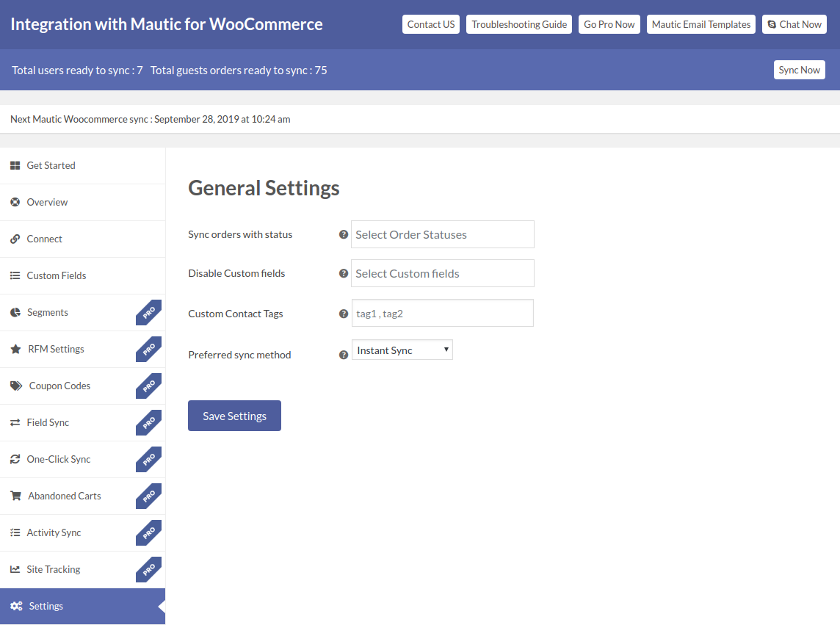
Task: Click the Field Sync arrows icon
Action: click(x=15, y=422)
